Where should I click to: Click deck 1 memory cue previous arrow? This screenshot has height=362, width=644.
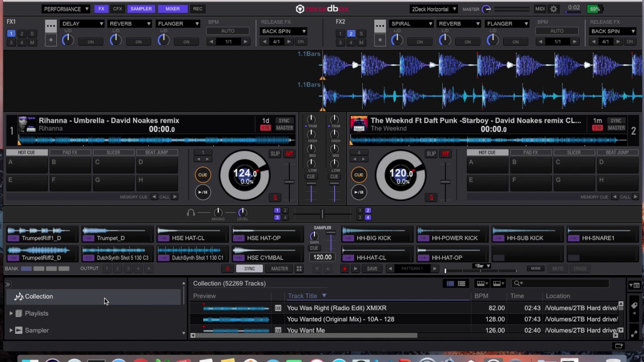point(154,197)
